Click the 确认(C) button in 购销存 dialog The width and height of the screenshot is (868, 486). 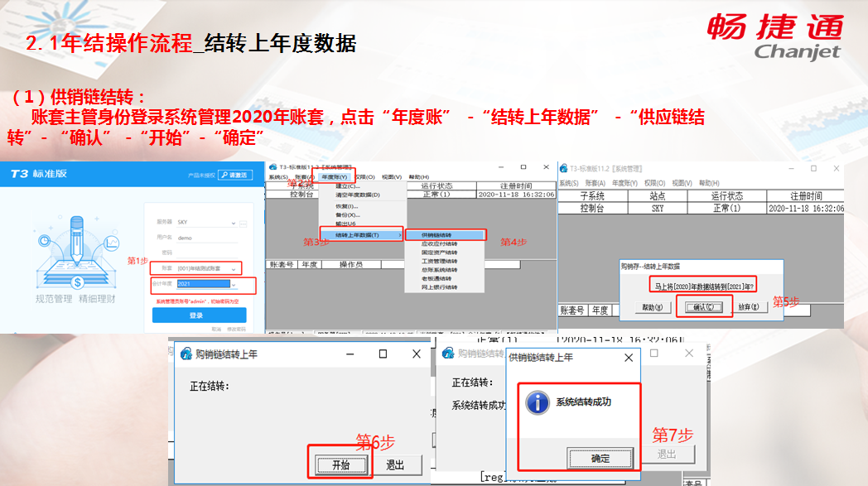coord(703,307)
